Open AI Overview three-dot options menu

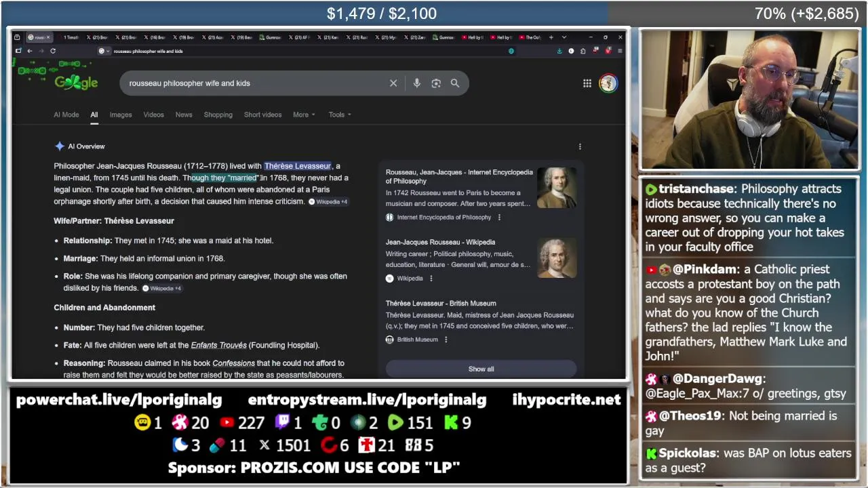point(580,146)
